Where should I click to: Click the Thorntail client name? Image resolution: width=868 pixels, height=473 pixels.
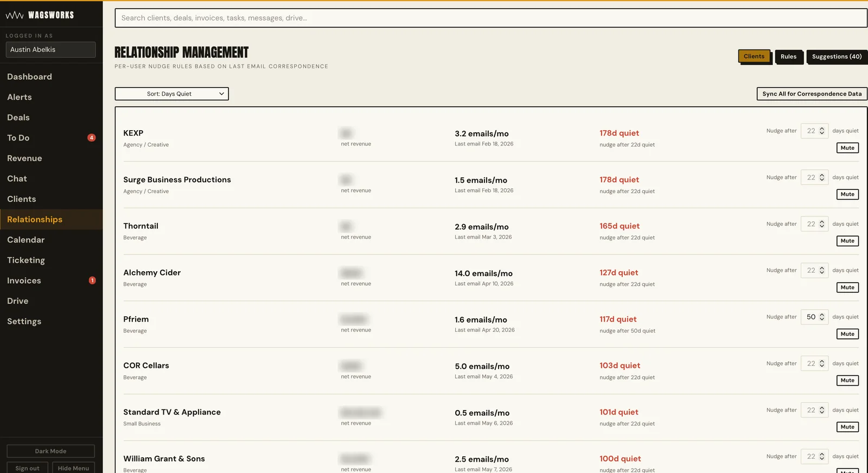tap(141, 226)
